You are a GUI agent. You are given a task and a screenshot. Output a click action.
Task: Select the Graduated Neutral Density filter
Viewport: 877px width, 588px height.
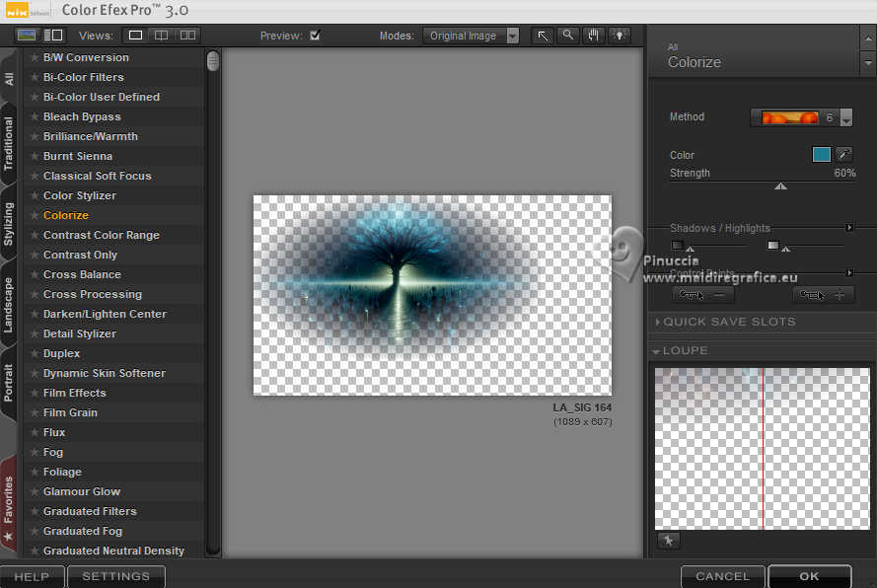click(x=113, y=551)
